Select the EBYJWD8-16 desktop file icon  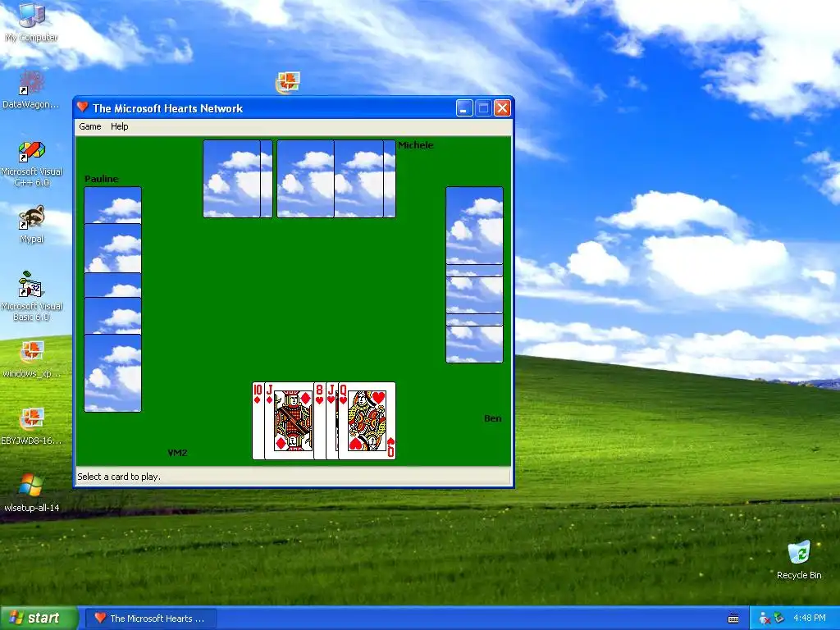tap(32, 427)
